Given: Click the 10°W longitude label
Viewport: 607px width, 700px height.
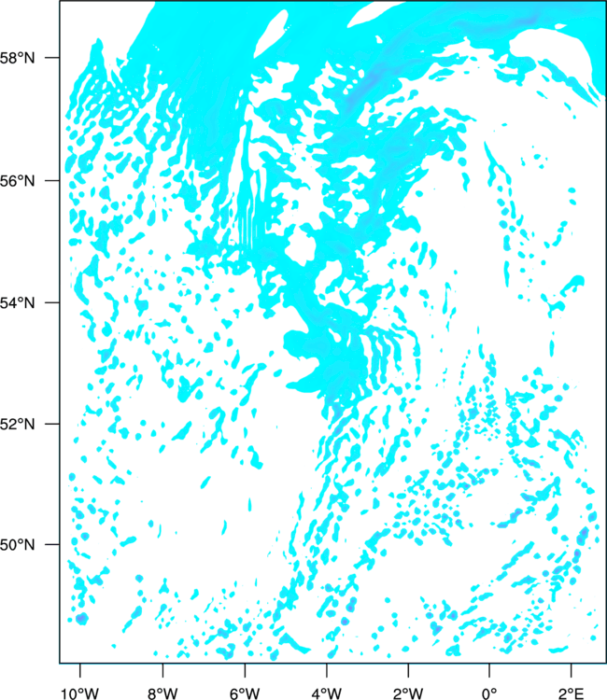Looking at the screenshot, I should click(x=80, y=693).
